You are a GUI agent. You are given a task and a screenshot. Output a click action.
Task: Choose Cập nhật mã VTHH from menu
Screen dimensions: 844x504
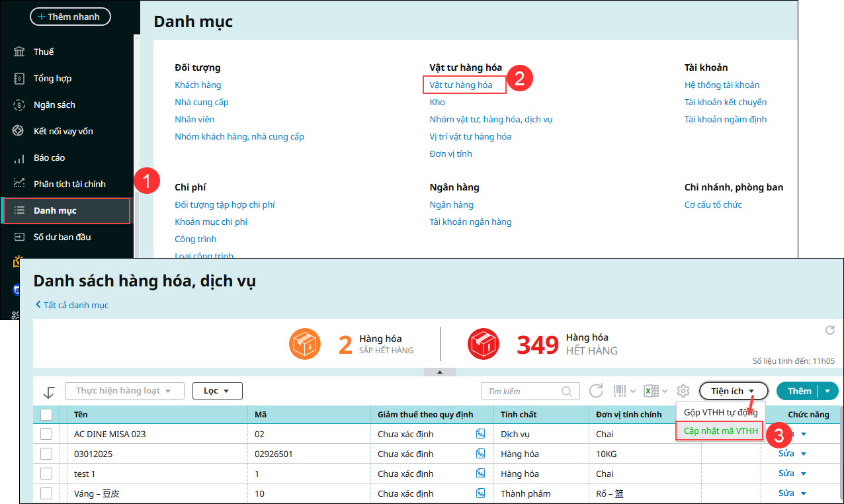click(x=720, y=432)
